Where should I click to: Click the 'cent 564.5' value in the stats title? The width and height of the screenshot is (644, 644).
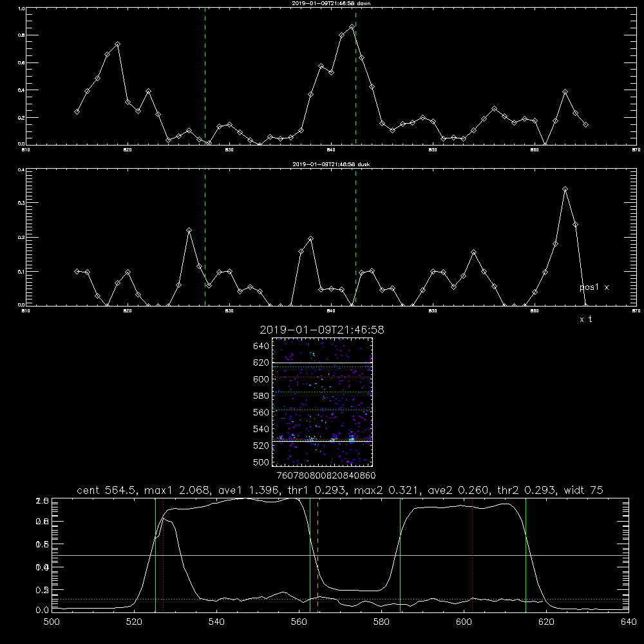tap(108, 490)
